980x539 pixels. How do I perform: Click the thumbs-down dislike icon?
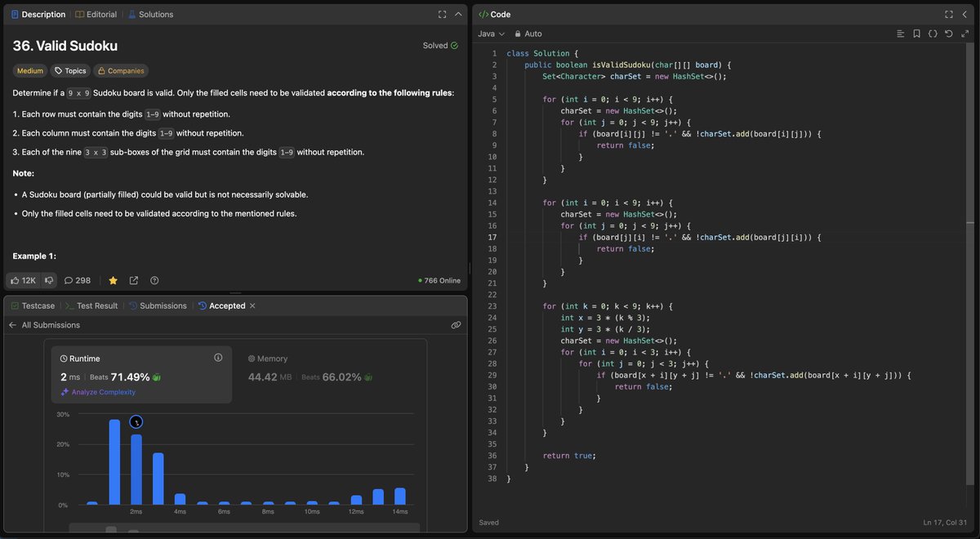click(x=49, y=280)
